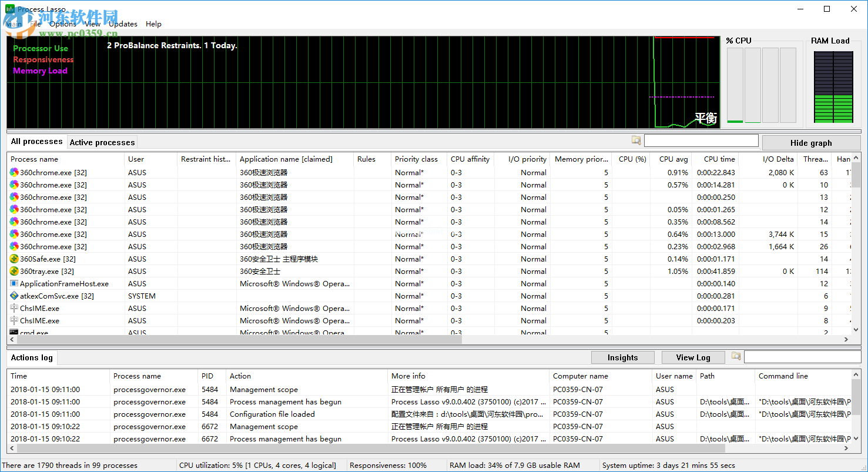
Task: Click 360chrome.exe icon with CPU time 0:00:02.968
Action: 14,246
